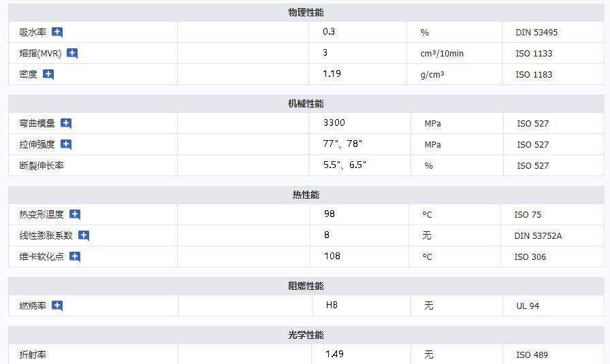
Task: Expand the 熔指(MVR) plus icon
Action: click(72, 53)
